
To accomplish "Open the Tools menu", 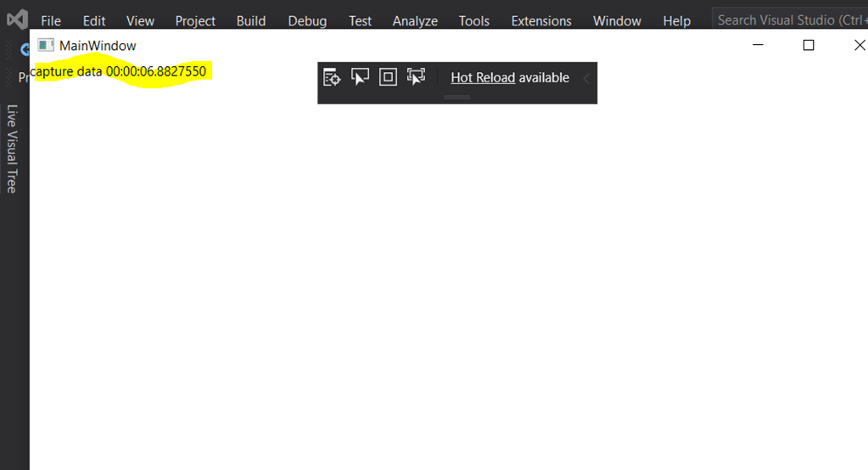I will pos(473,20).
